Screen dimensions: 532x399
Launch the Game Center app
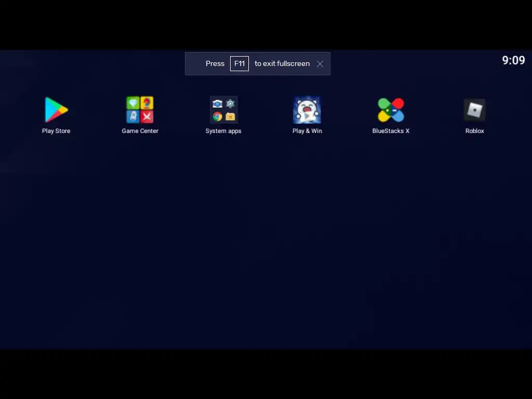point(140,109)
